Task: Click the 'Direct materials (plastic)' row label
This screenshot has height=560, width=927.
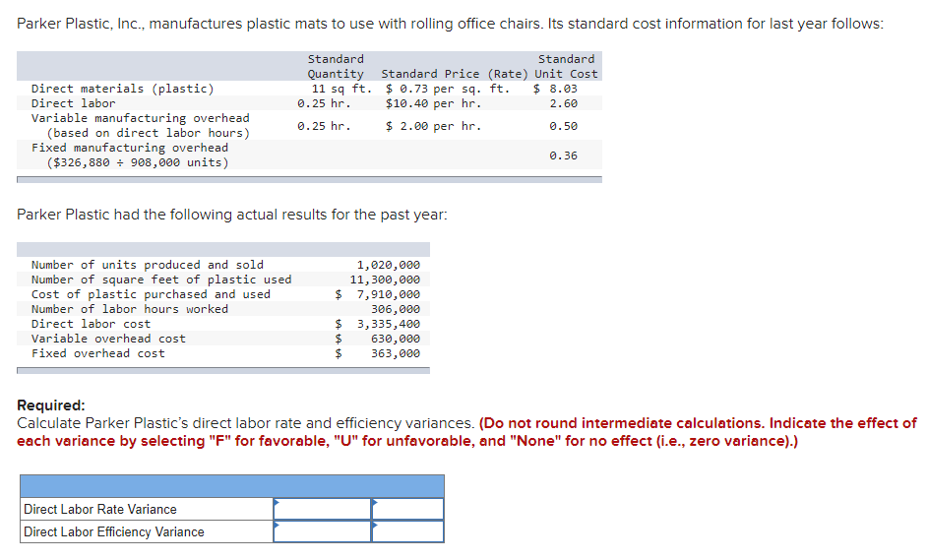Action: (122, 89)
